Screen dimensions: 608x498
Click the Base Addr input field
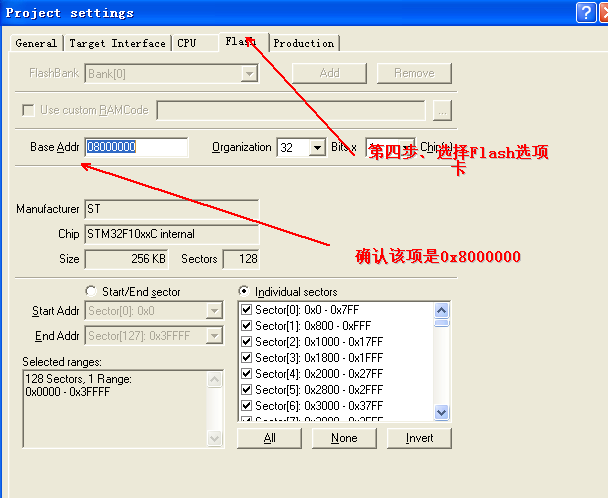tap(136, 147)
